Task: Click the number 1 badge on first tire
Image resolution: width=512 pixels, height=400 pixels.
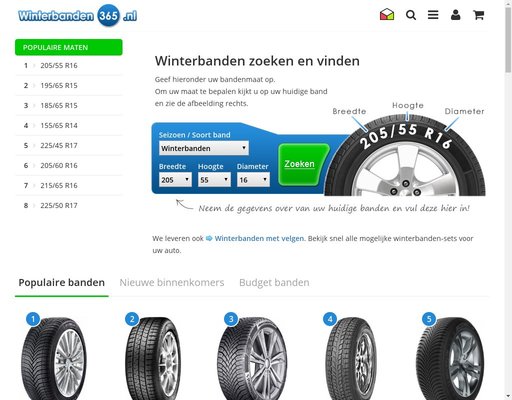Action: [33, 319]
